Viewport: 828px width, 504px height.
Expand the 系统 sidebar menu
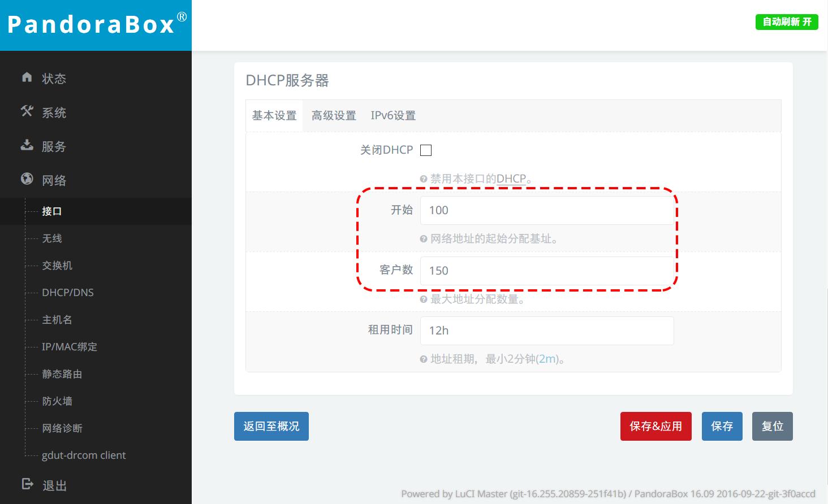click(x=54, y=112)
